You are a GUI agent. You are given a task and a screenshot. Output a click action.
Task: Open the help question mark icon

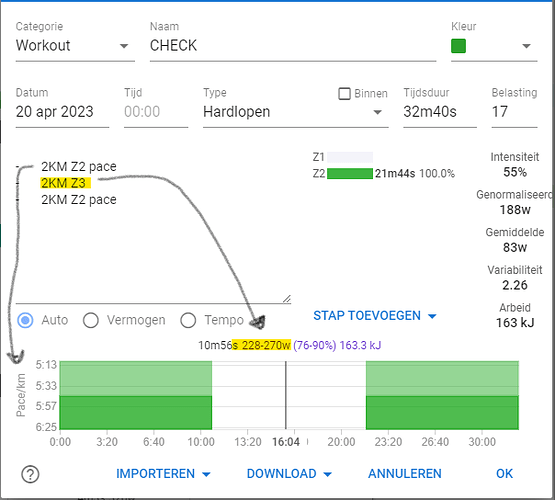30,474
